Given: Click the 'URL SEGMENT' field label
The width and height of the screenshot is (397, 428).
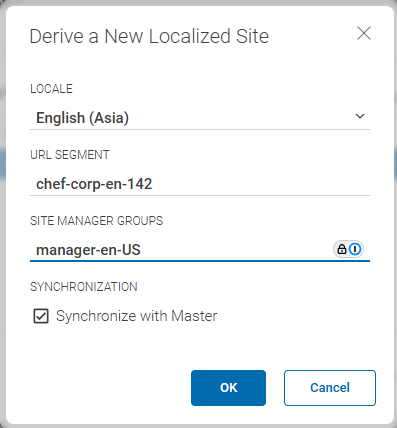Looking at the screenshot, I should (70, 155).
